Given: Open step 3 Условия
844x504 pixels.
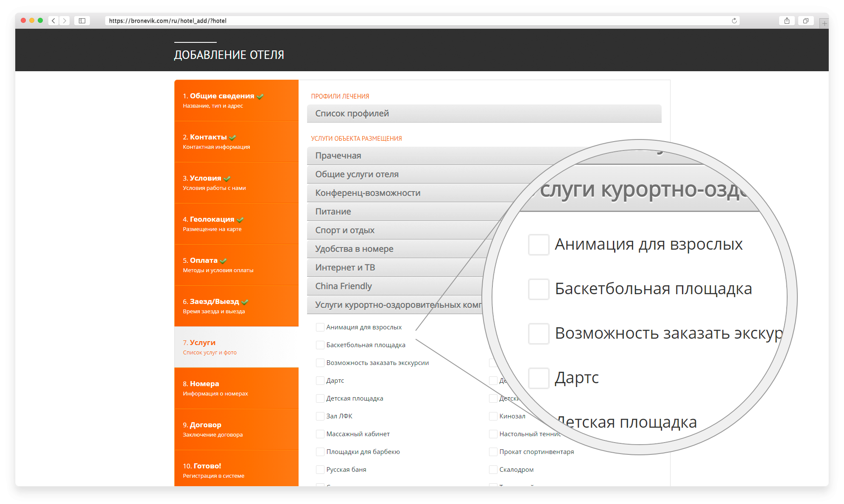Looking at the screenshot, I should pos(236,182).
